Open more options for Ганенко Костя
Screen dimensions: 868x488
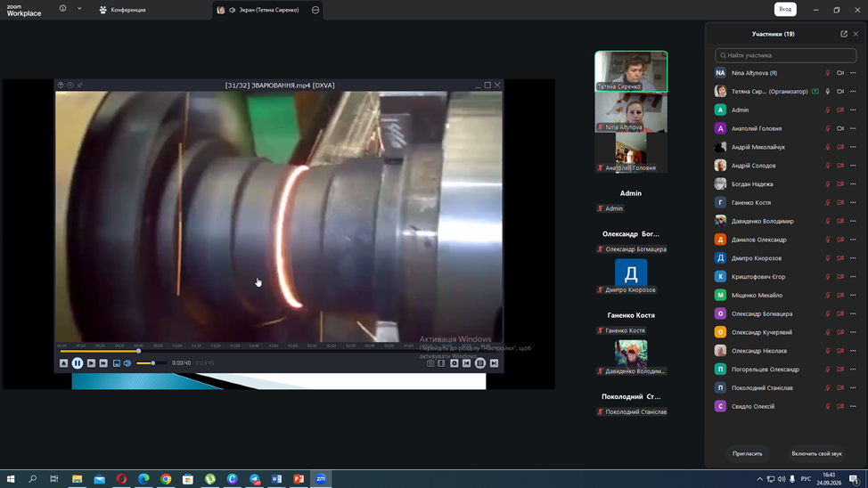[x=853, y=202]
